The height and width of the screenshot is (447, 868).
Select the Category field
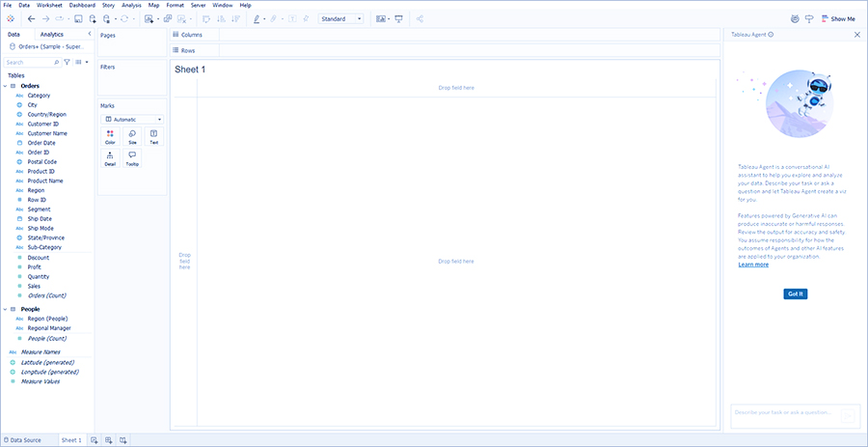click(x=39, y=96)
